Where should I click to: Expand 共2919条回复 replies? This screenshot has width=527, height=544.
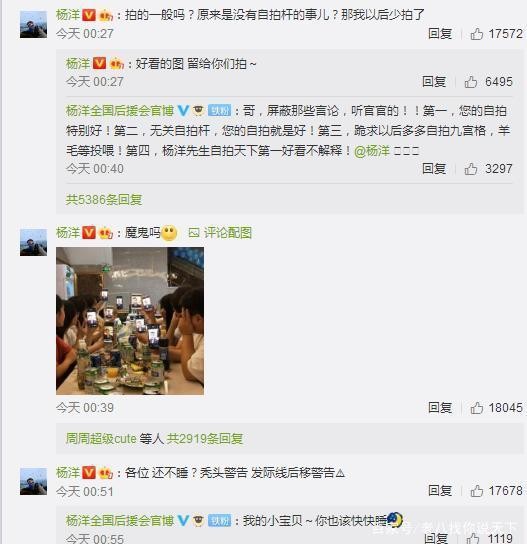205,439
